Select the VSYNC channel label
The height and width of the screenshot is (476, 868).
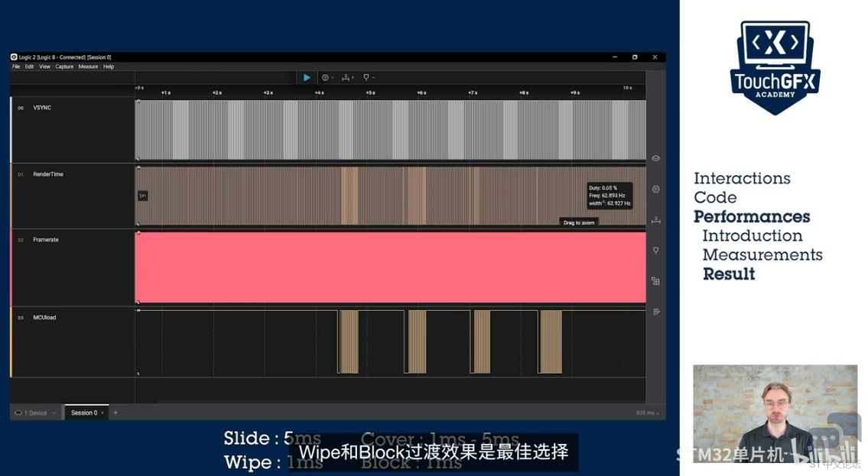click(42, 108)
